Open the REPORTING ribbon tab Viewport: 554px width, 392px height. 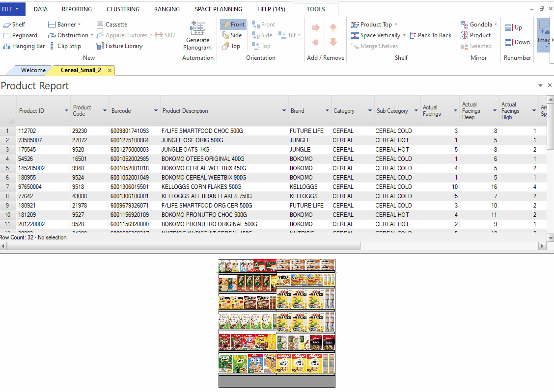77,9
